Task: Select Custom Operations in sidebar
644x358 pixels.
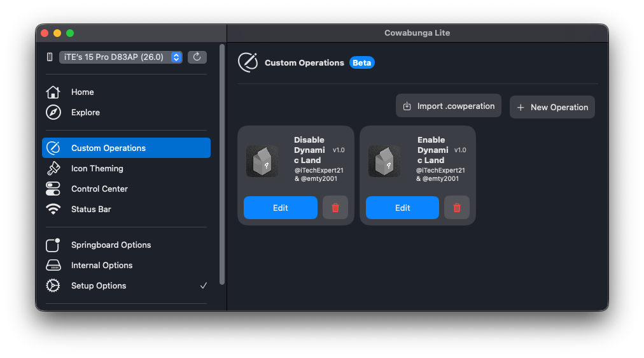Action: pyautogui.click(x=126, y=148)
